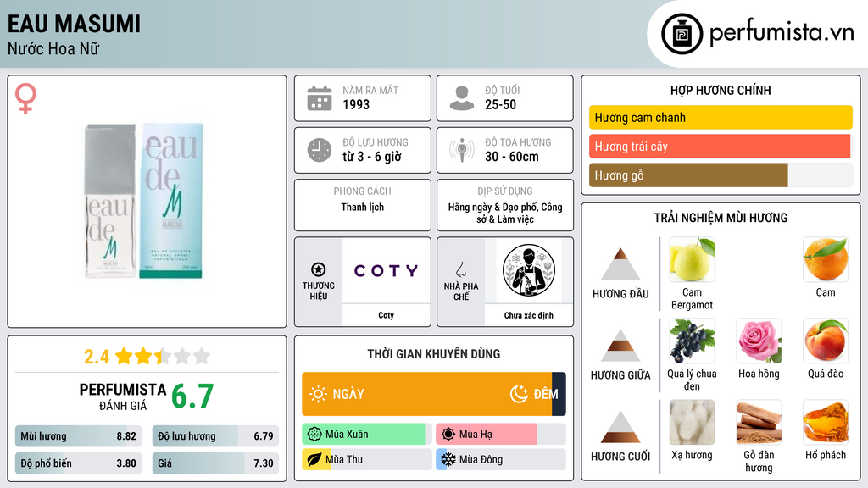This screenshot has height=488, width=868.
Task: Click the 30 - 60cm sillage value
Action: 512,157
